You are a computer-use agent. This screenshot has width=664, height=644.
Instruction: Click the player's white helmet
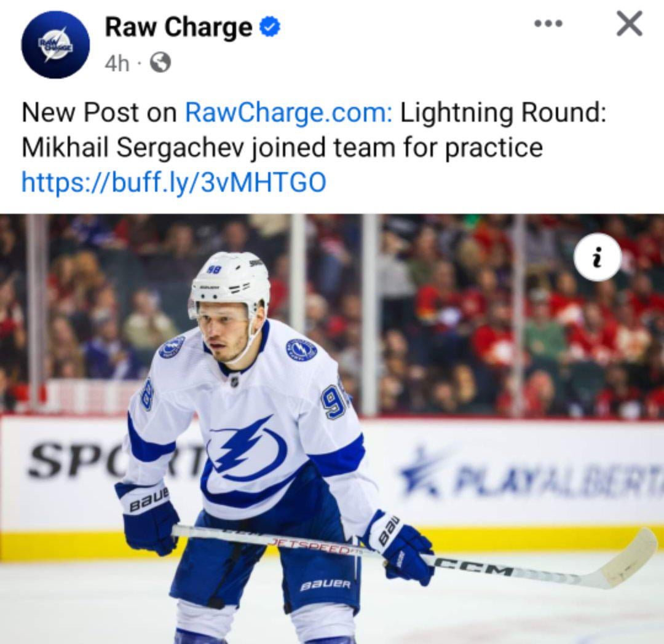click(229, 283)
